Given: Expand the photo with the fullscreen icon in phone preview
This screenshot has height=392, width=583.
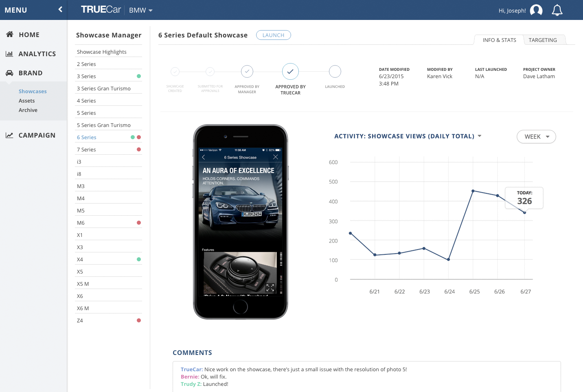Looking at the screenshot, I should [x=270, y=288].
